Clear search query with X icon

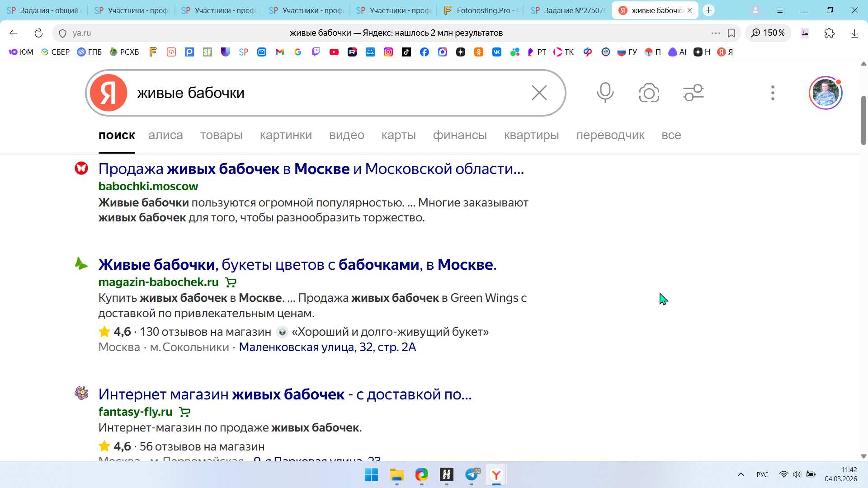(x=539, y=93)
